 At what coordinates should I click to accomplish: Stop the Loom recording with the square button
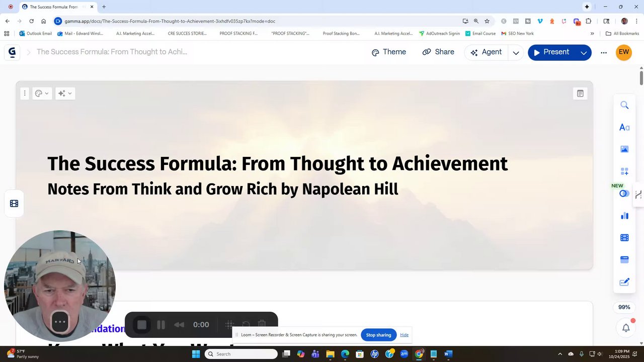coord(142,325)
